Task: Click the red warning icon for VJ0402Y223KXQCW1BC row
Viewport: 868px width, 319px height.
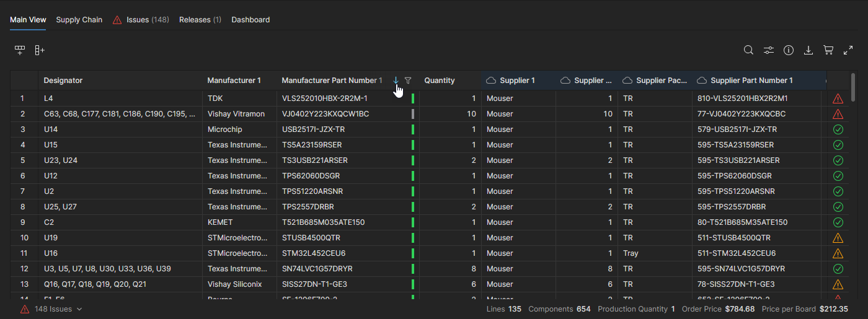Action: [x=838, y=114]
